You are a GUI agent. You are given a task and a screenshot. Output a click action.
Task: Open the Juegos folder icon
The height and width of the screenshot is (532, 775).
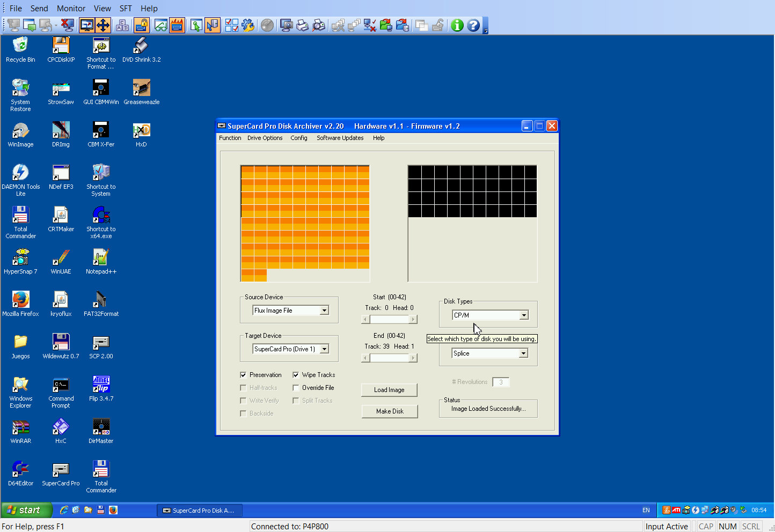pyautogui.click(x=20, y=346)
